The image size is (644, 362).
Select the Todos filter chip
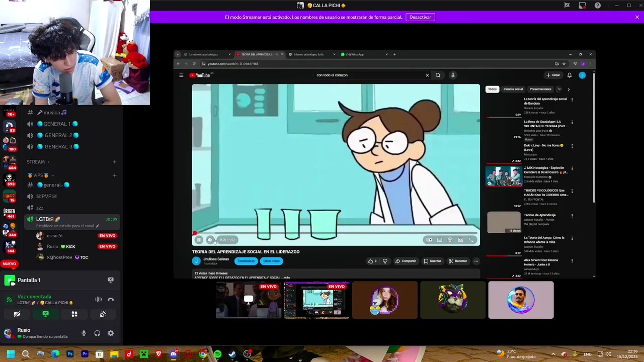(492, 89)
